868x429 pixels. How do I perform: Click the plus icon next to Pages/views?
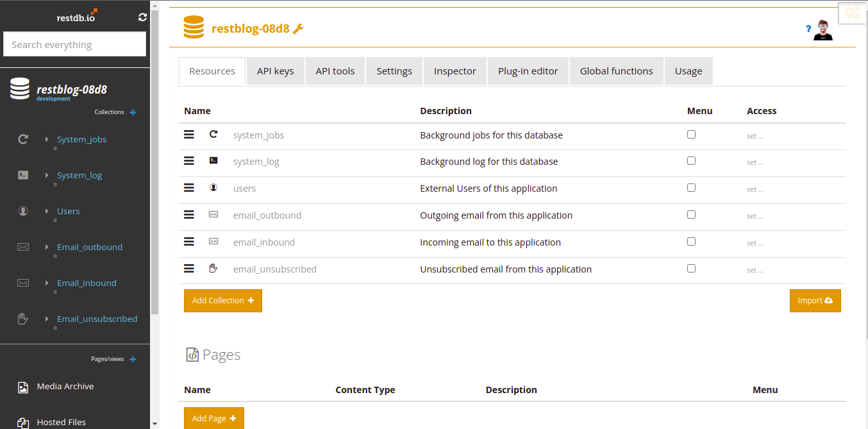point(133,359)
